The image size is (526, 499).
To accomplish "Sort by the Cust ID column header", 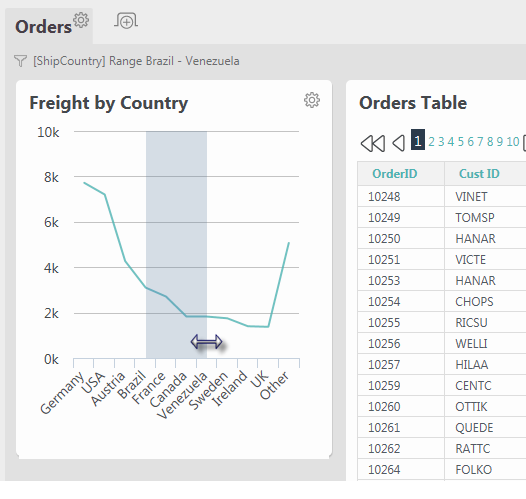I will [x=479, y=174].
